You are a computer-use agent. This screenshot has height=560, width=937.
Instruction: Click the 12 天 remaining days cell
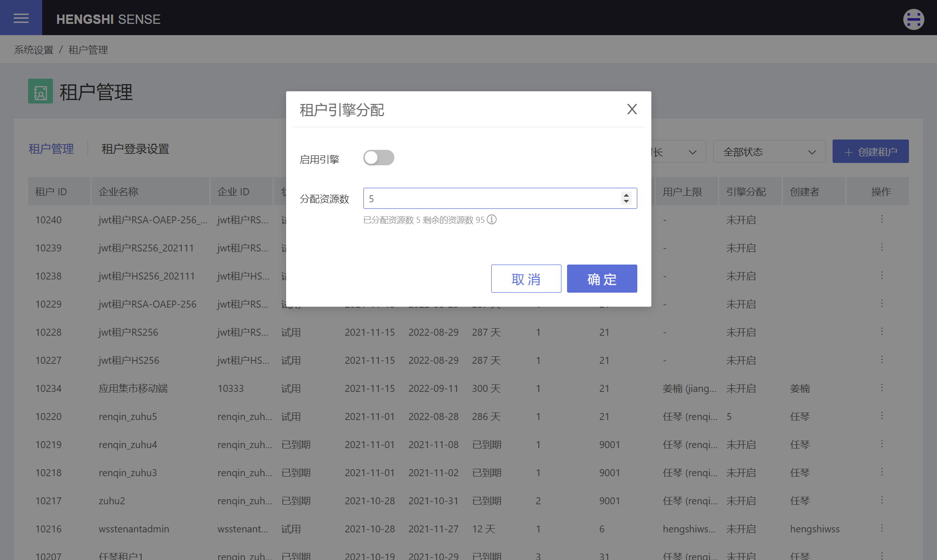point(484,529)
